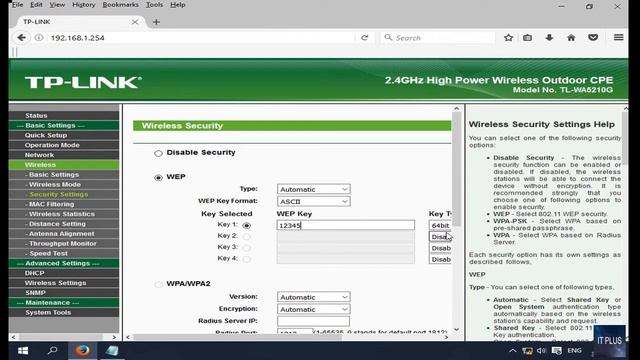Select the WEP radio button
Viewport: 640px width, 360px height.
coord(158,178)
